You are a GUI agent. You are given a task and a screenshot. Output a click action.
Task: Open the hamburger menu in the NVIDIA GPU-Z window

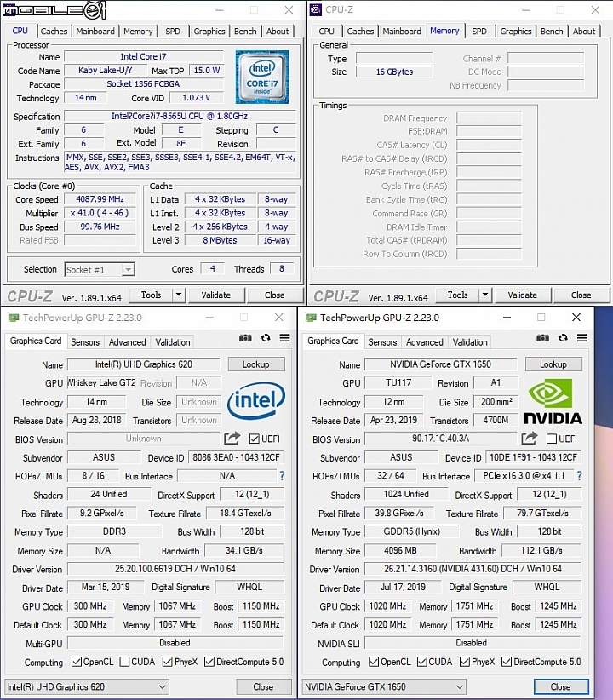(x=582, y=338)
